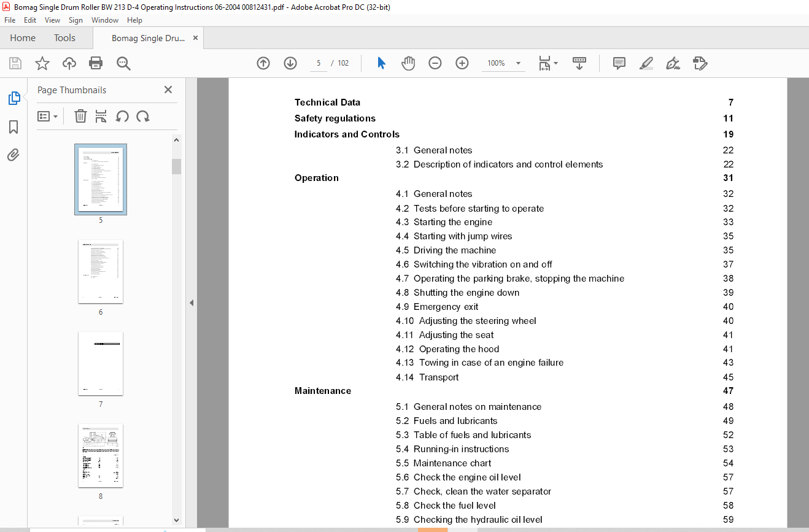Select page 6 thumbnail

click(x=101, y=272)
